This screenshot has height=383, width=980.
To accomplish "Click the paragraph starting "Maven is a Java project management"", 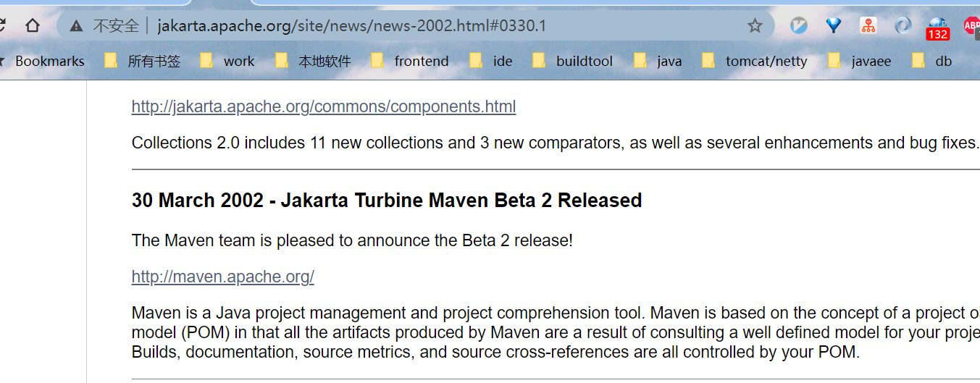I will coord(556,333).
